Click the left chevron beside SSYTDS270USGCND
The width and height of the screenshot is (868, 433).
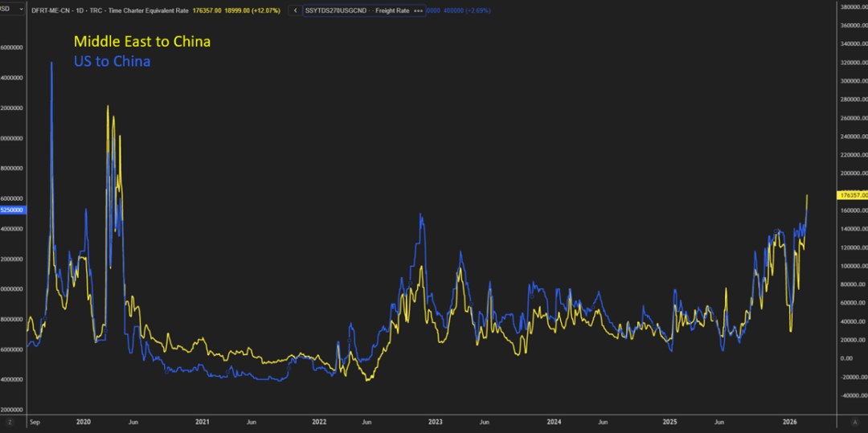coord(295,10)
